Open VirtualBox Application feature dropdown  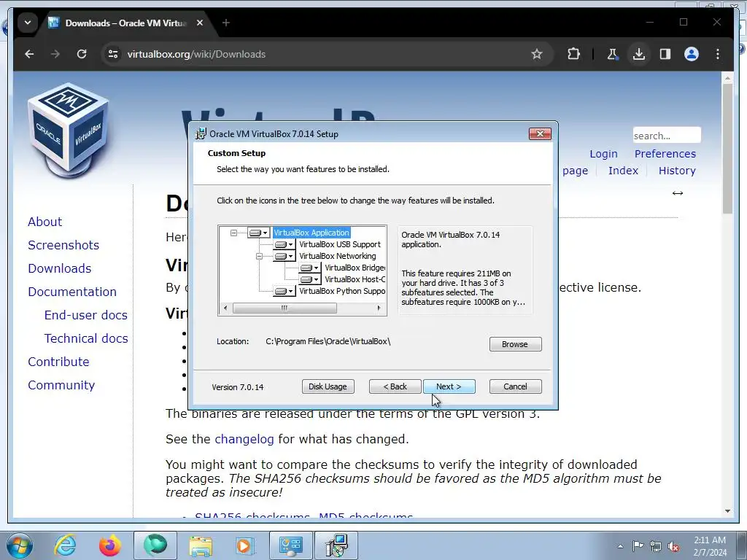[259, 233]
